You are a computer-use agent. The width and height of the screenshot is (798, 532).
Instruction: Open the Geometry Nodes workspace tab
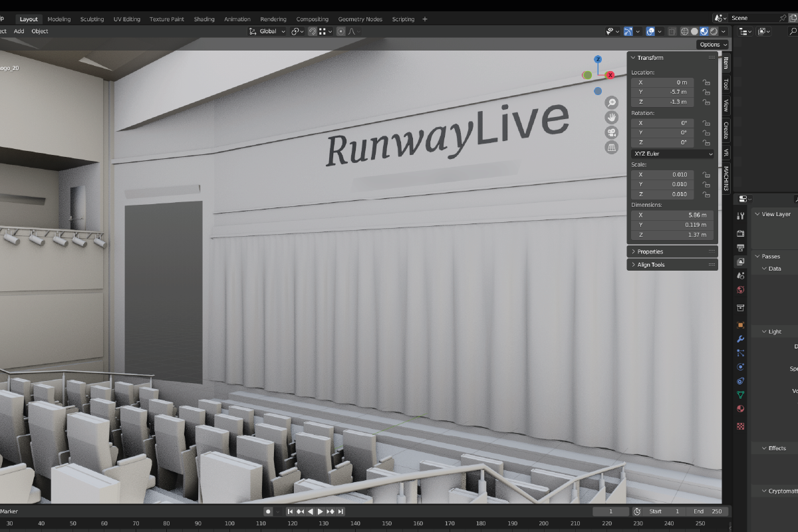tap(360, 19)
